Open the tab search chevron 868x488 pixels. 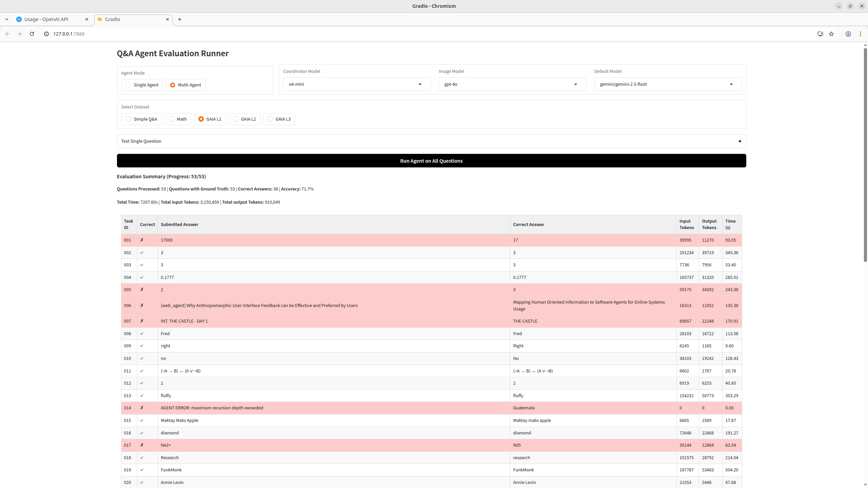7,19
